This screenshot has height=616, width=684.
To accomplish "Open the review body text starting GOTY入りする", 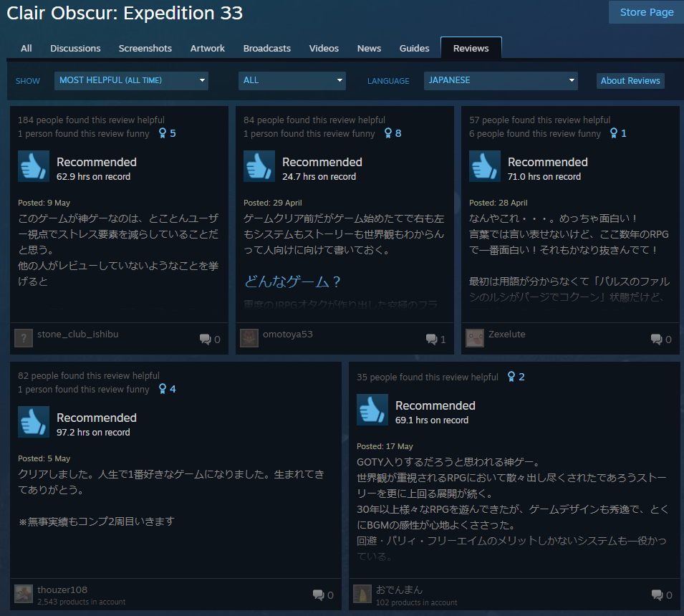I will click(x=512, y=509).
